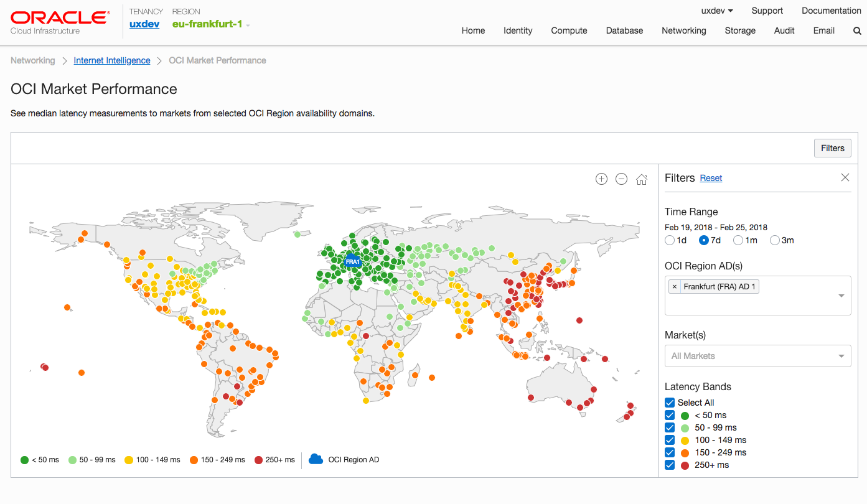Click the Filters button
This screenshot has height=504, width=867.
pyautogui.click(x=832, y=148)
